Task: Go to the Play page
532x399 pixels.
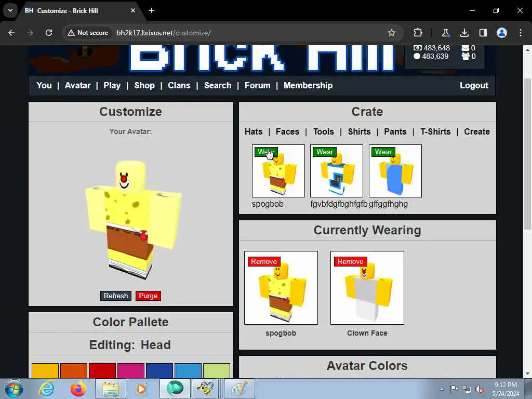Action: click(x=112, y=86)
